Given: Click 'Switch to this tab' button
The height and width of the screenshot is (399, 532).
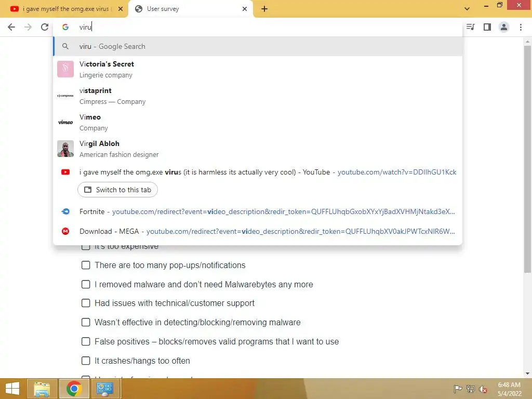Looking at the screenshot, I should point(117,190).
